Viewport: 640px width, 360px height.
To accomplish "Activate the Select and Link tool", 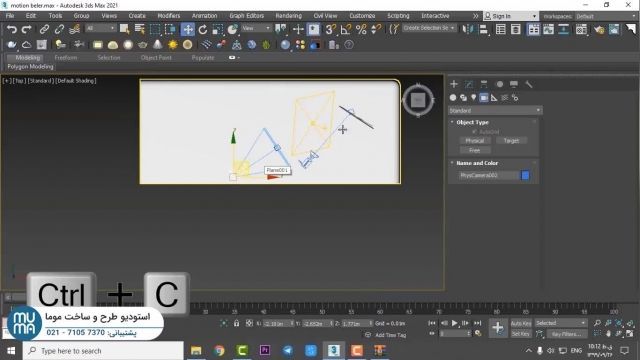I will click(44, 29).
